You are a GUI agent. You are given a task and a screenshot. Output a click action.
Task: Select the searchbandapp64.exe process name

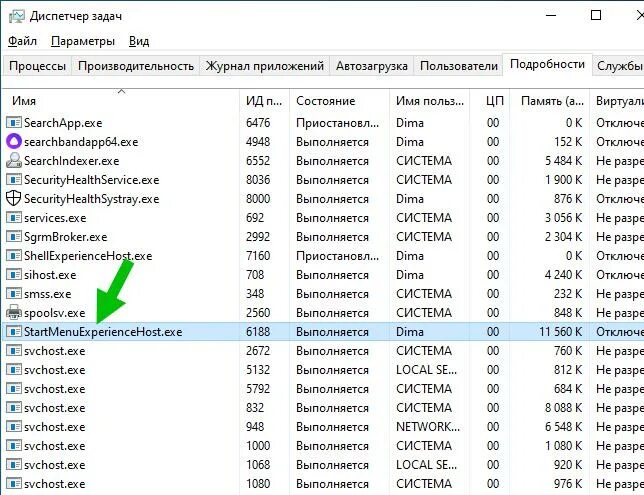81,142
